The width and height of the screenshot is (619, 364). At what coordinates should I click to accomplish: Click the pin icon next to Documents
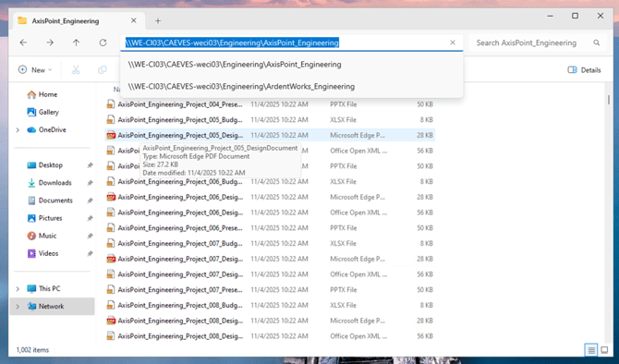coord(90,200)
